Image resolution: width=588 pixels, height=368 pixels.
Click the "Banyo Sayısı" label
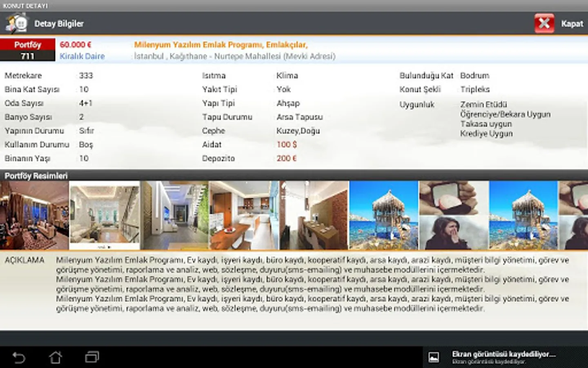tap(28, 117)
